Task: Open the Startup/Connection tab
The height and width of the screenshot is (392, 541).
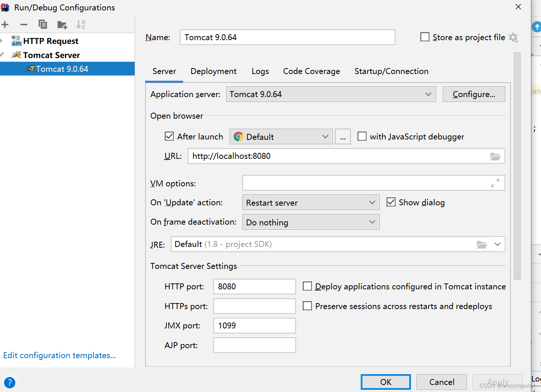Action: [x=391, y=71]
